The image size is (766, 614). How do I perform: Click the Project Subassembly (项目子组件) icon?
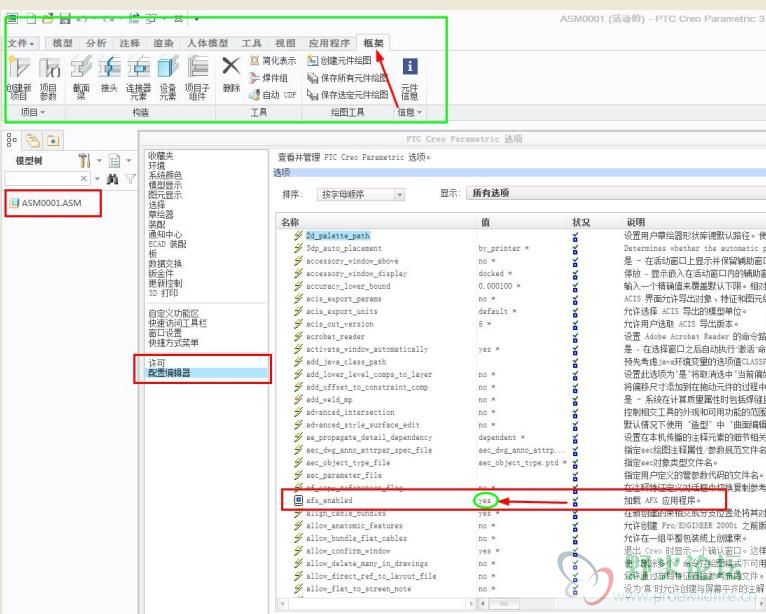click(x=197, y=78)
